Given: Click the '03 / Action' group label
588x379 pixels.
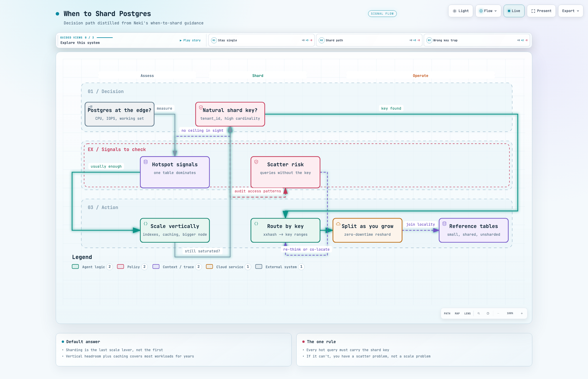Looking at the screenshot, I should (x=103, y=207).
